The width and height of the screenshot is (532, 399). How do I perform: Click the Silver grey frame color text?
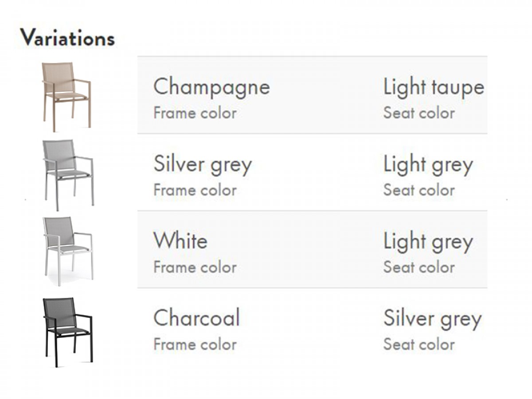click(203, 165)
